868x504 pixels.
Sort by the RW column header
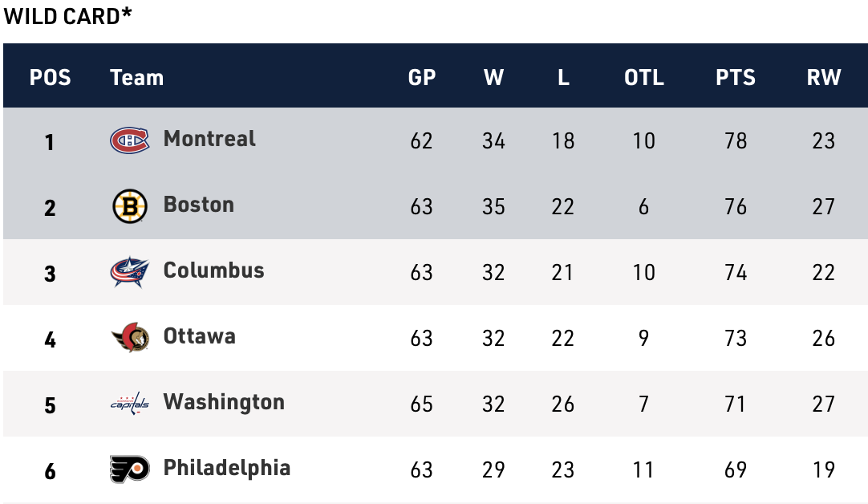coord(824,78)
